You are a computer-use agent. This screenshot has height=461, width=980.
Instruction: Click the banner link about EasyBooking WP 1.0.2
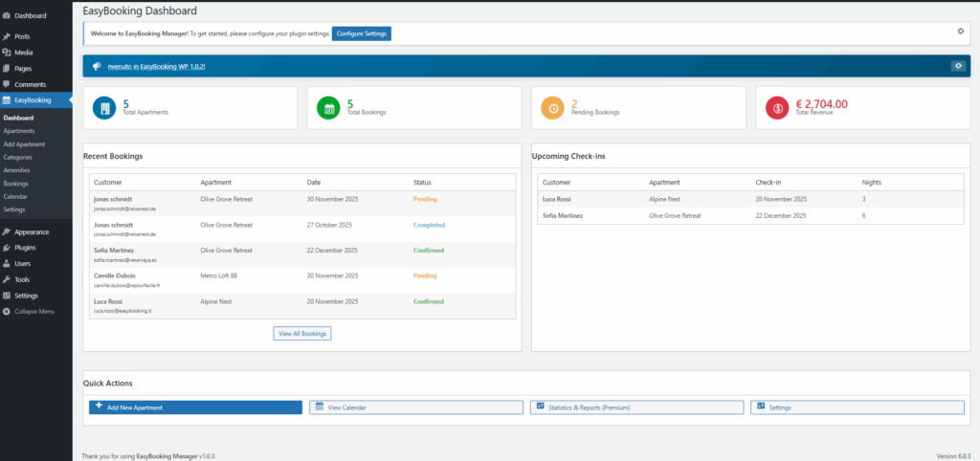[x=156, y=66]
